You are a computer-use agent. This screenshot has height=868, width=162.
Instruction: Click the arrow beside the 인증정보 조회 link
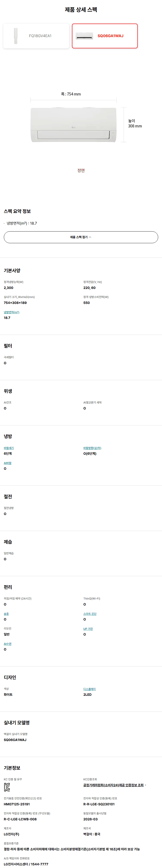[146, 785]
